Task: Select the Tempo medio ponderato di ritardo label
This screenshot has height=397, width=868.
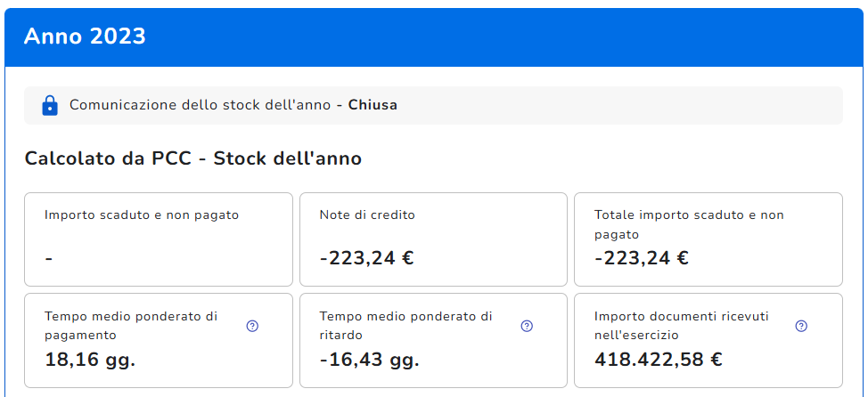Action: (x=405, y=325)
